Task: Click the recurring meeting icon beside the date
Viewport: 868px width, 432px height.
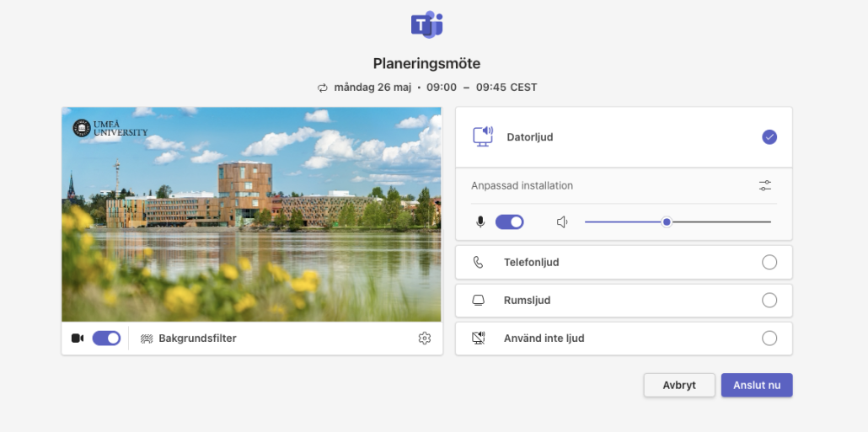Action: click(322, 88)
